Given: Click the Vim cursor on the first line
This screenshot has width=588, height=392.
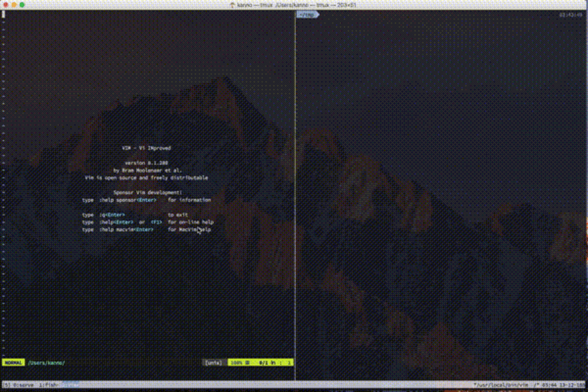Looking at the screenshot, I should point(3,14).
